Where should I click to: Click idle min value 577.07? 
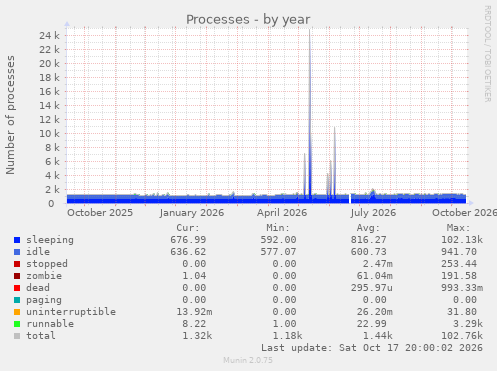pos(278,252)
